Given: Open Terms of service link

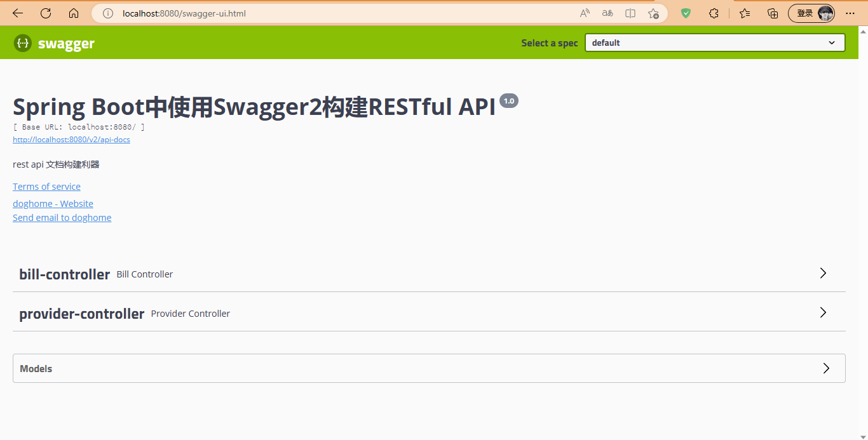Looking at the screenshot, I should point(46,187).
